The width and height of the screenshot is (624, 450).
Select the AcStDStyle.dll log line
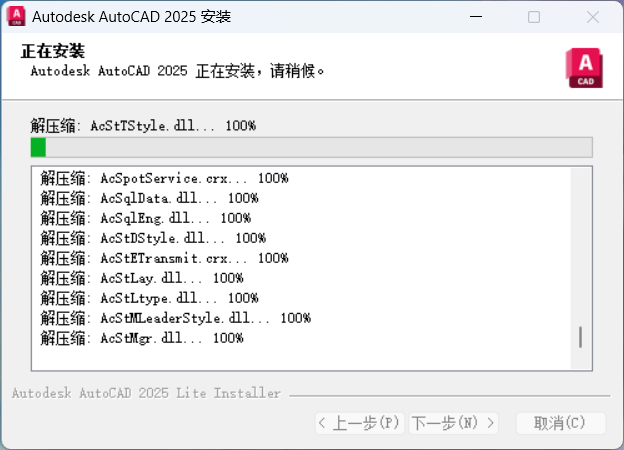pos(153,238)
